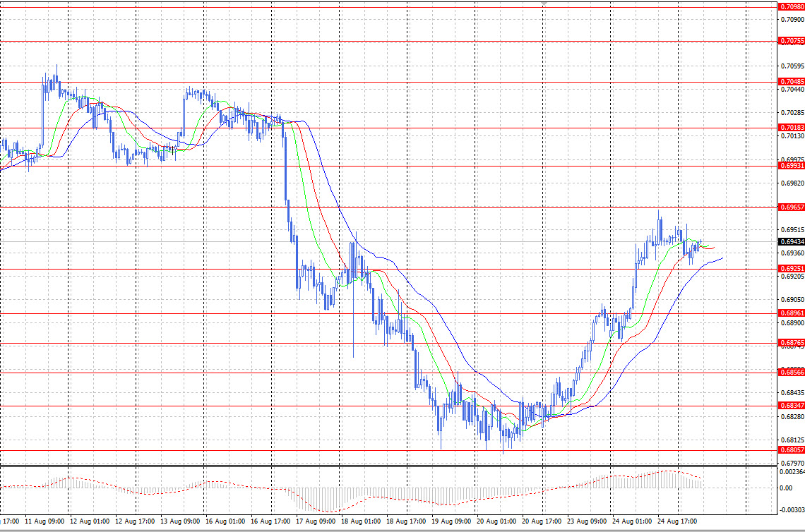Click the 0.70595 price scale value
Image resolution: width=805 pixels, height=532 pixels.
coord(792,66)
